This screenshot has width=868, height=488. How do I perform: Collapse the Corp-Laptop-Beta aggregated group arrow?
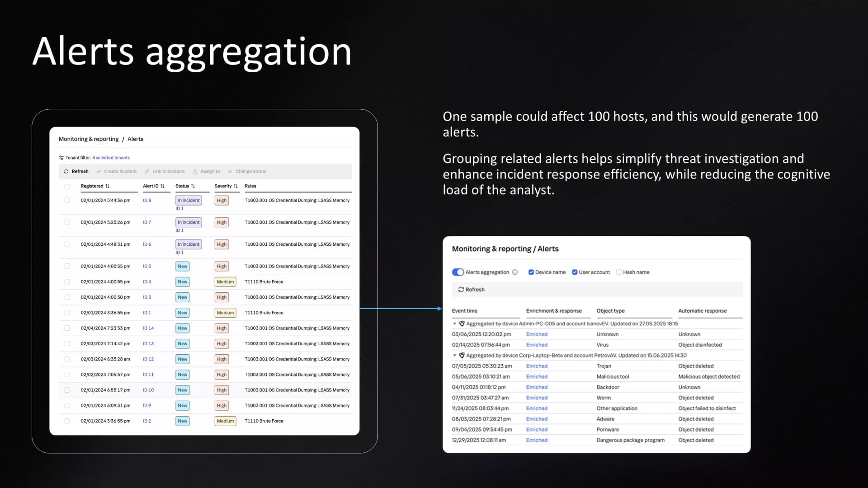click(x=455, y=356)
